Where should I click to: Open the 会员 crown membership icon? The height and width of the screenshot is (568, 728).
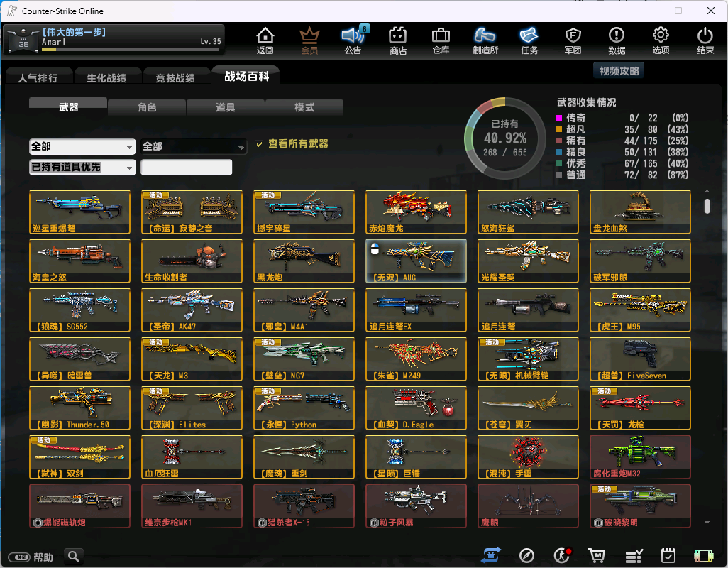click(x=309, y=40)
